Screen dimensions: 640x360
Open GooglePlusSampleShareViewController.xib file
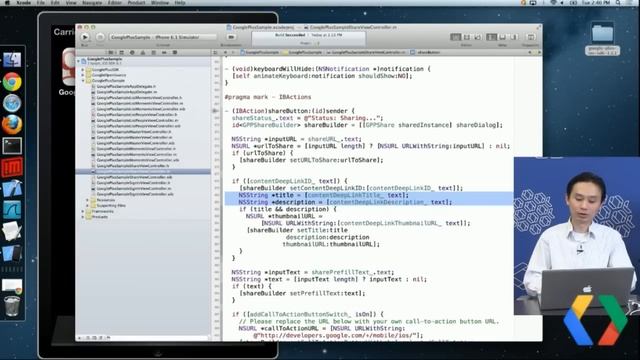pyautogui.click(x=134, y=178)
